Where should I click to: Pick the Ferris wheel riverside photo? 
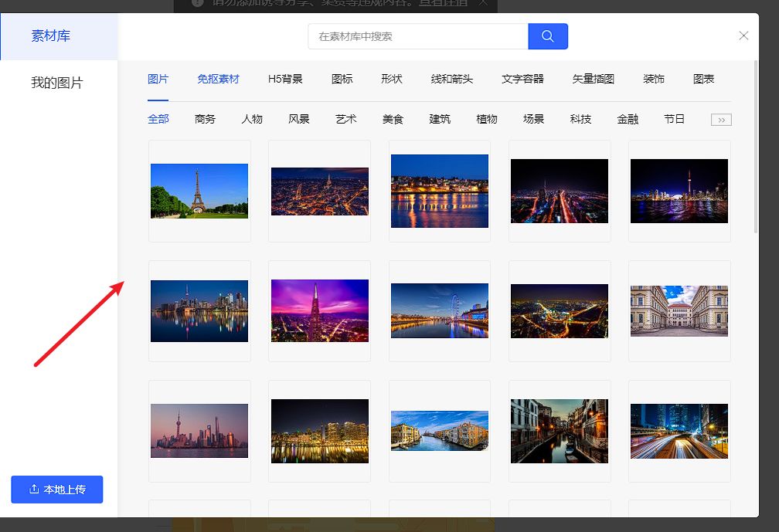(440, 310)
